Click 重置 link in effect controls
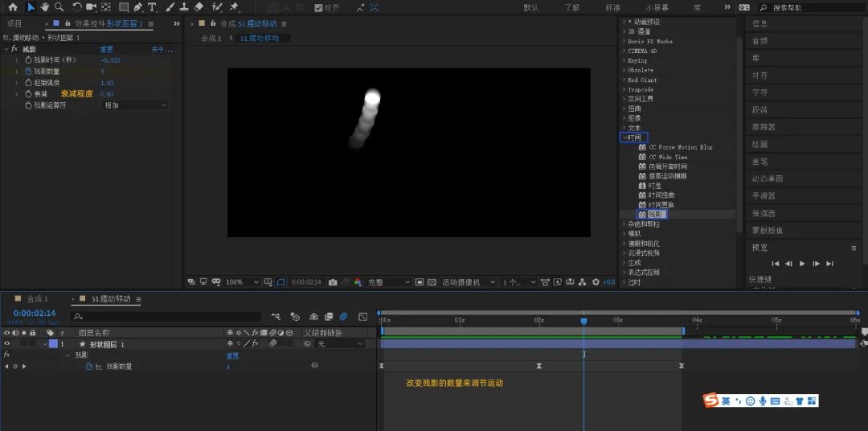 click(107, 49)
